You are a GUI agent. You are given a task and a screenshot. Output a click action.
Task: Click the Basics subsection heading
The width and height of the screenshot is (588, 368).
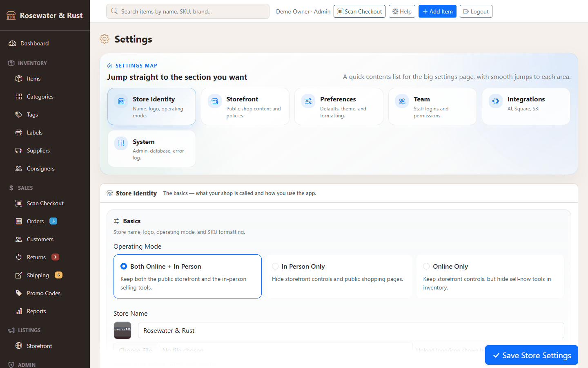[132, 221]
